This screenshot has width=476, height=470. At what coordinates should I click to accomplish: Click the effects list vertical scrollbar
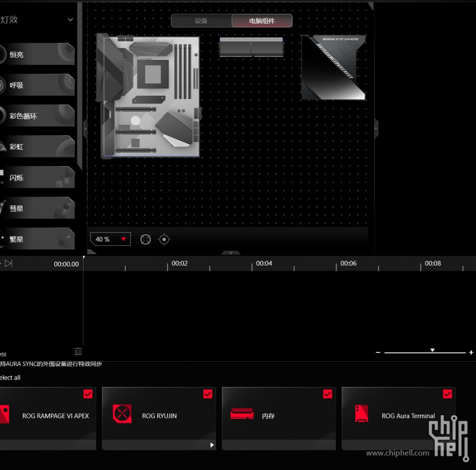pos(80,85)
